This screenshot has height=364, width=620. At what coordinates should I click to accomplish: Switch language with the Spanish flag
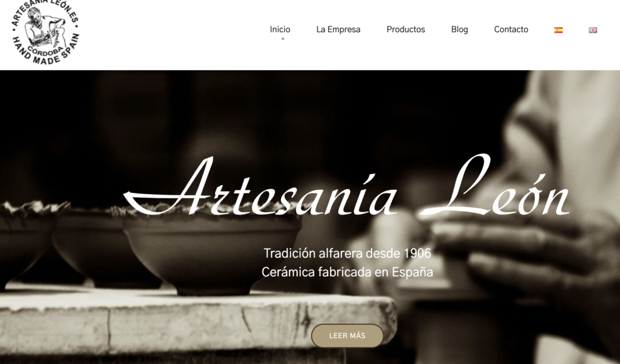coord(558,30)
